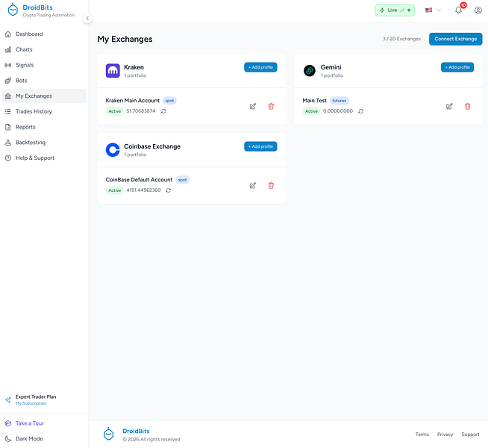Add profile to Kraken exchange
This screenshot has height=448, width=488.
[x=260, y=67]
